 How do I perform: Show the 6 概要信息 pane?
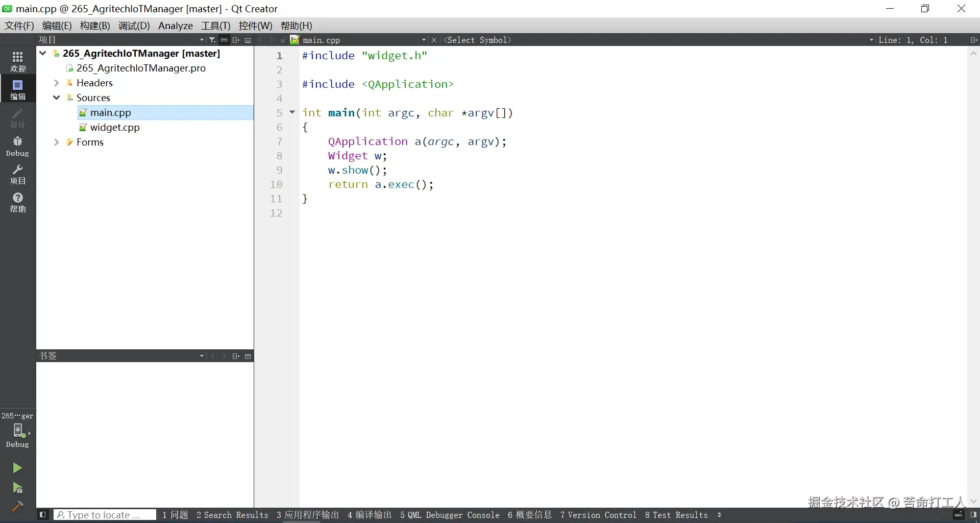(x=530, y=515)
